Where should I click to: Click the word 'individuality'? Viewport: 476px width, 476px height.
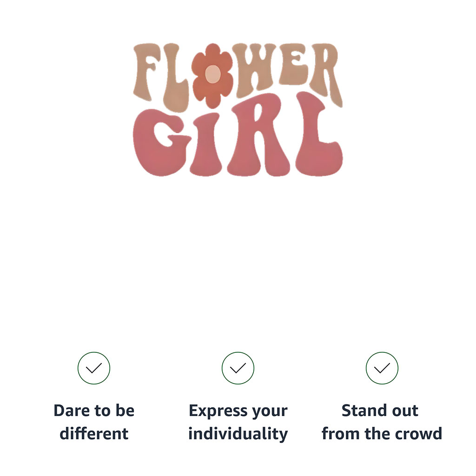click(238, 434)
